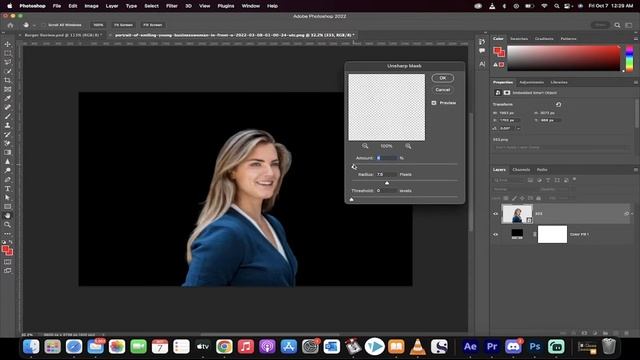640x360 pixels.
Task: Select the Clone Stamp tool
Action: pyautogui.click(x=7, y=125)
